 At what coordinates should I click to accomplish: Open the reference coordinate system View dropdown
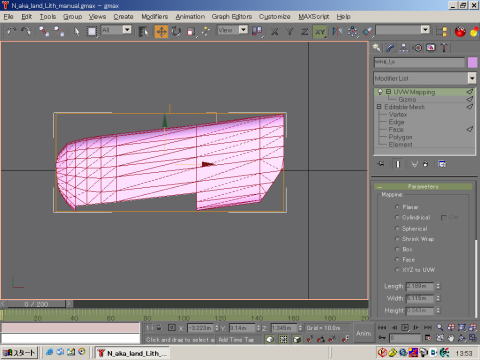coord(244,30)
